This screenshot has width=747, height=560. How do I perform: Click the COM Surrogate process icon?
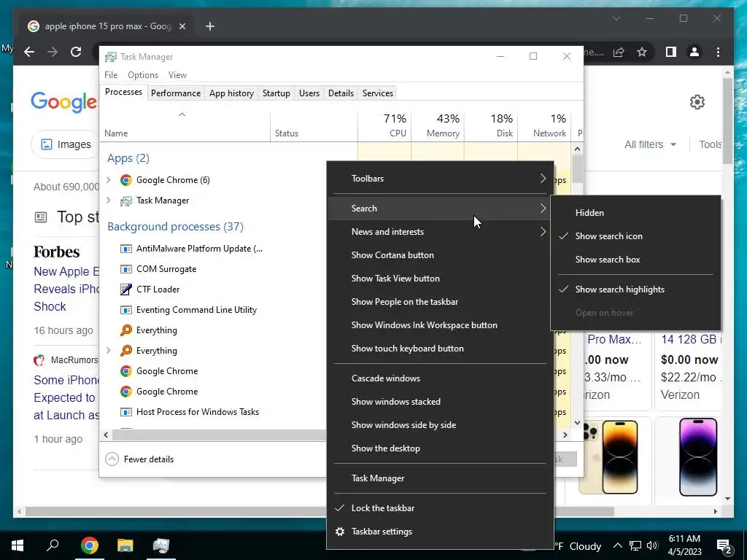125,269
